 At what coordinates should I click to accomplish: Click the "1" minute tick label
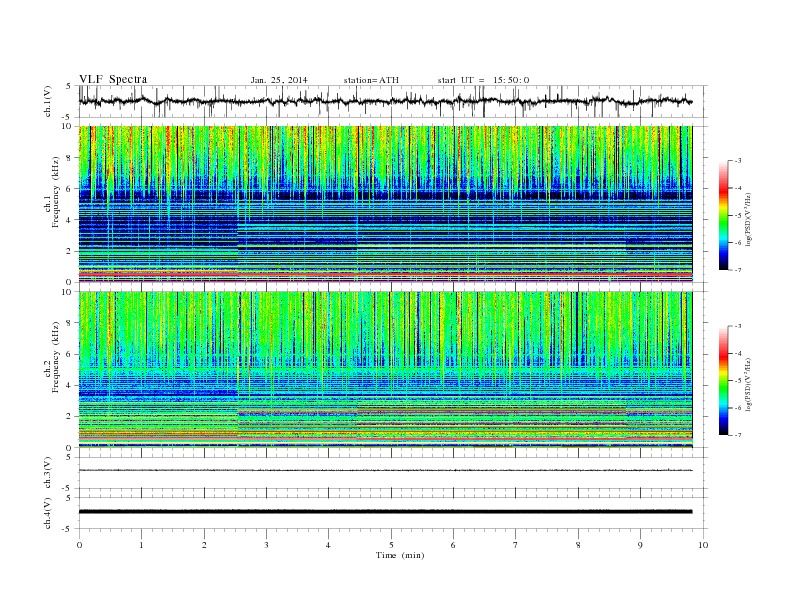click(141, 545)
